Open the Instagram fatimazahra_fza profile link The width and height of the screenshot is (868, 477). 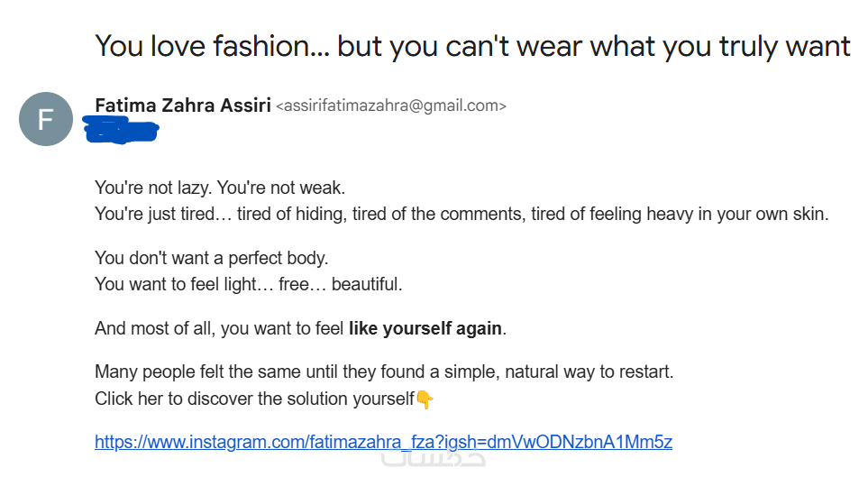(383, 442)
